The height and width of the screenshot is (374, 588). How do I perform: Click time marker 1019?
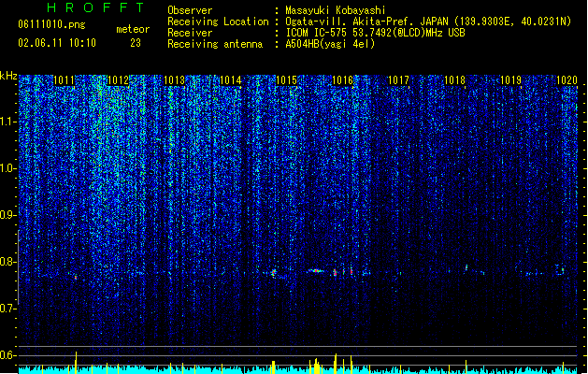(510, 80)
